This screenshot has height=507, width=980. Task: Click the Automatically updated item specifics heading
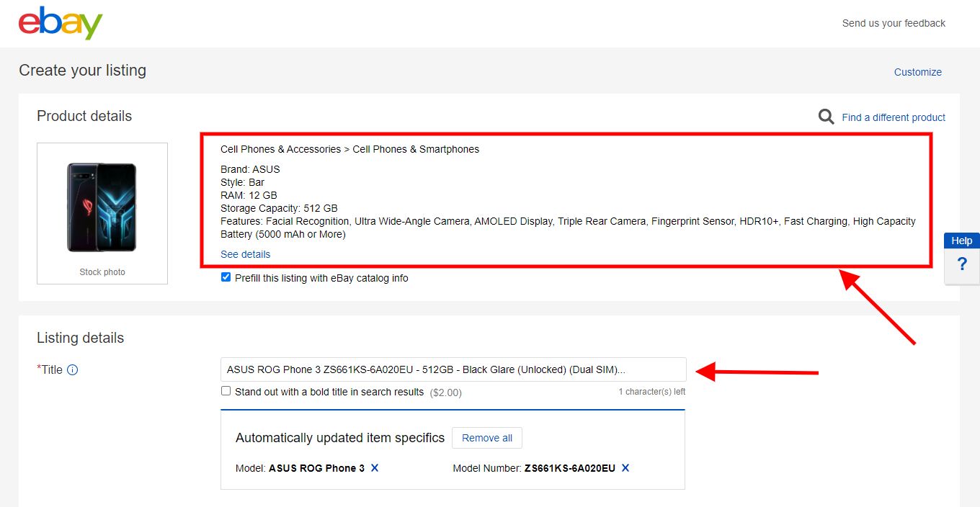pyautogui.click(x=340, y=438)
